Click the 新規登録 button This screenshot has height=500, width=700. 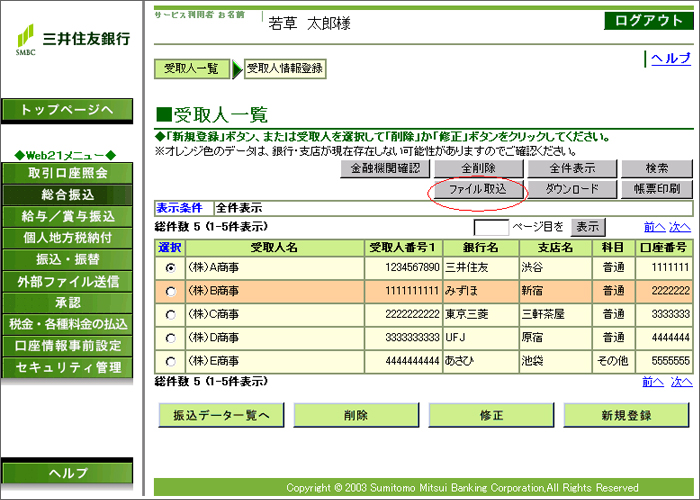click(x=626, y=415)
